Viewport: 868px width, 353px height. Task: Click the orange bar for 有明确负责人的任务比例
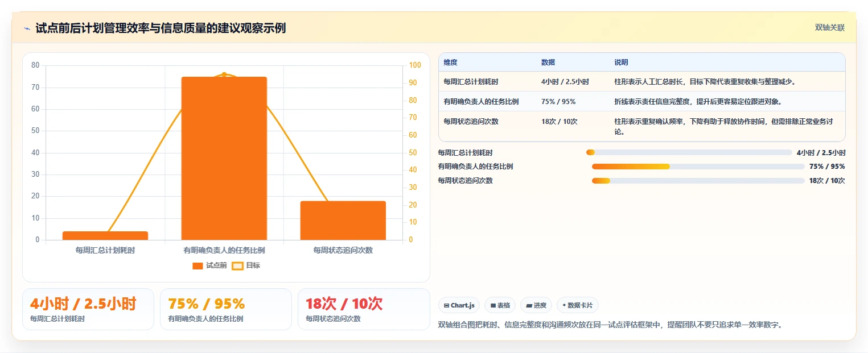(224, 158)
